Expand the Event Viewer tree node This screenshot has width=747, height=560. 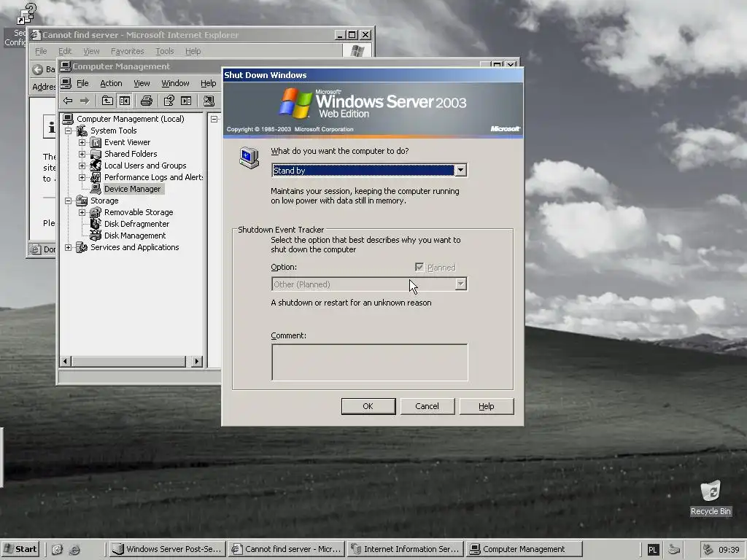tap(82, 142)
